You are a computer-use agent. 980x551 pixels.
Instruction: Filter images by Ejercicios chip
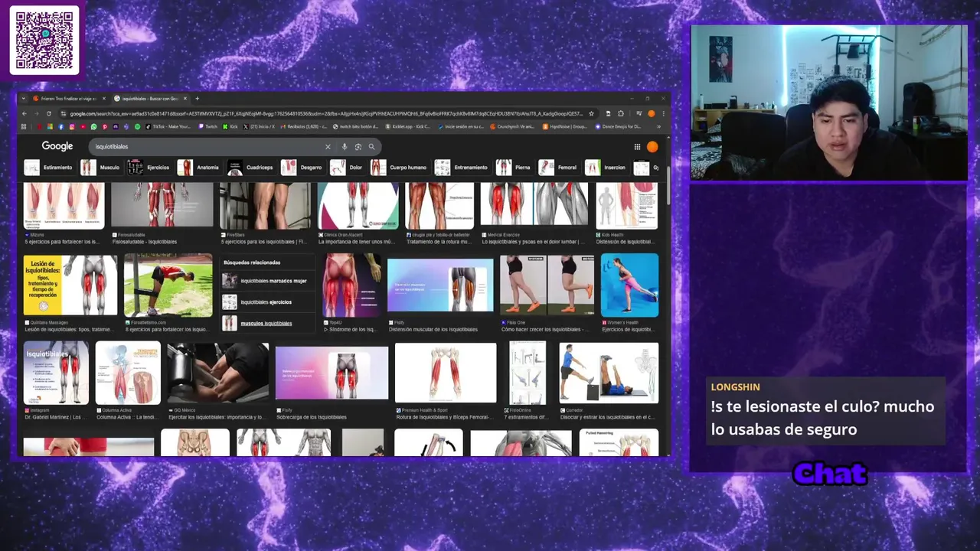[x=149, y=168]
